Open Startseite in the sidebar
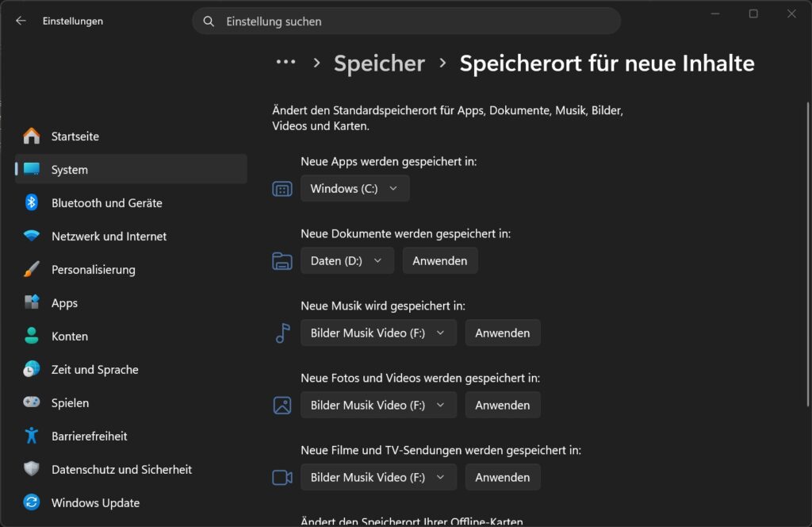Screen dimensions: 812x527 click(x=131, y=136)
